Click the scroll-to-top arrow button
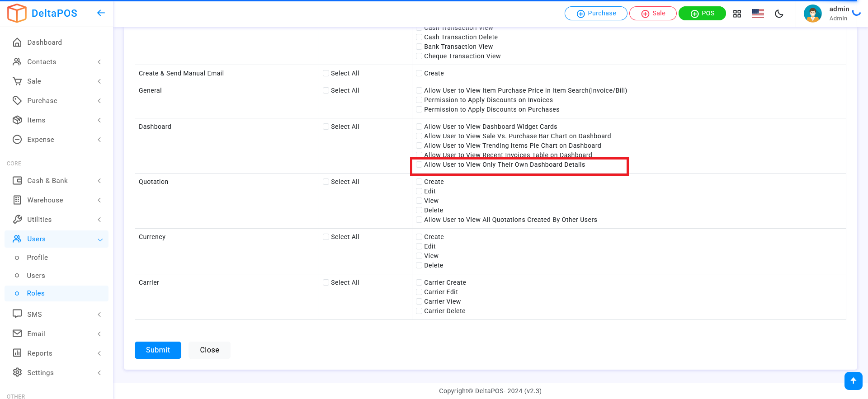This screenshot has height=399, width=868. point(853,380)
